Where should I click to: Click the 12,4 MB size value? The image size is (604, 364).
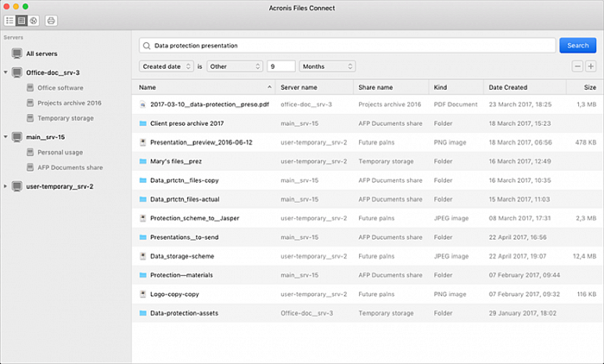(x=584, y=256)
